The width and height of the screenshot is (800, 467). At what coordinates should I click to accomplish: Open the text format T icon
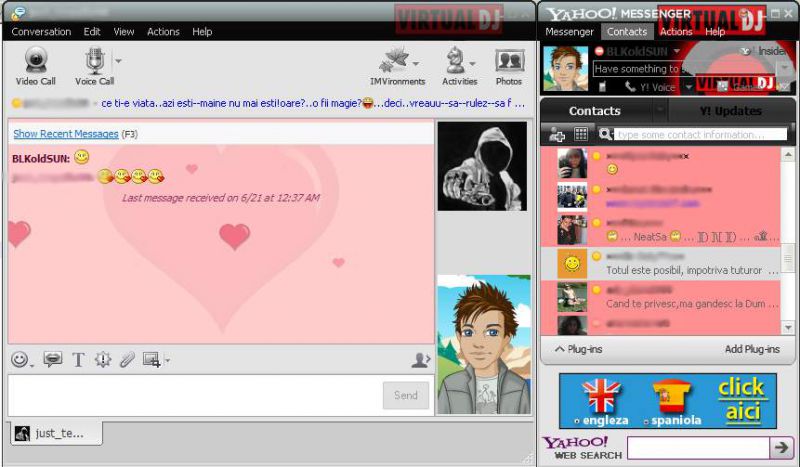point(78,360)
